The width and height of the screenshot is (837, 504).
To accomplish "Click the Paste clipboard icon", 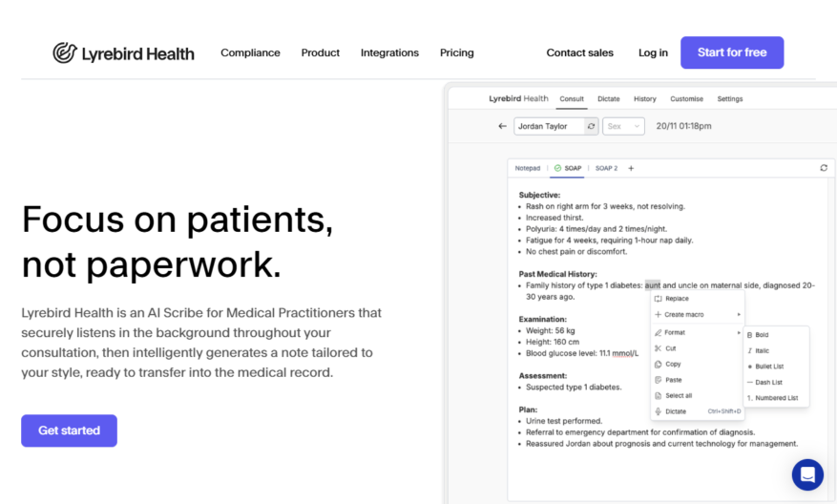I will (659, 380).
